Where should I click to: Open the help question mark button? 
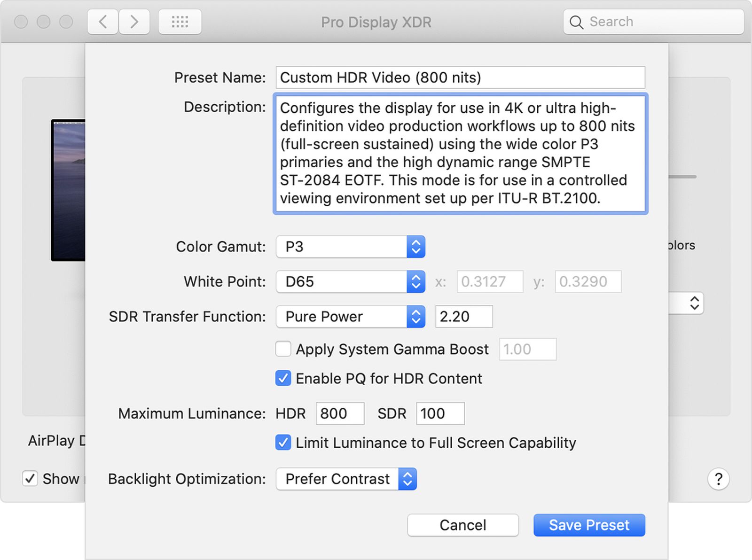point(719,479)
